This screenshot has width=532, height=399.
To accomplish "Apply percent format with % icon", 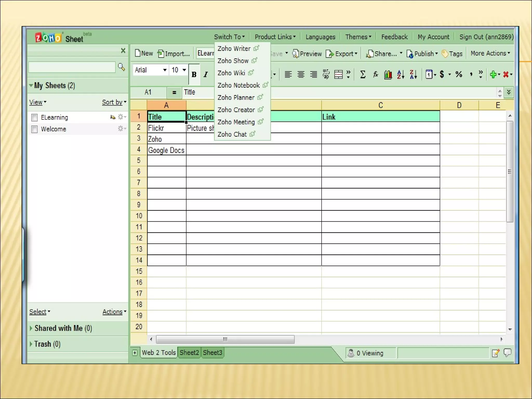I will (459, 75).
